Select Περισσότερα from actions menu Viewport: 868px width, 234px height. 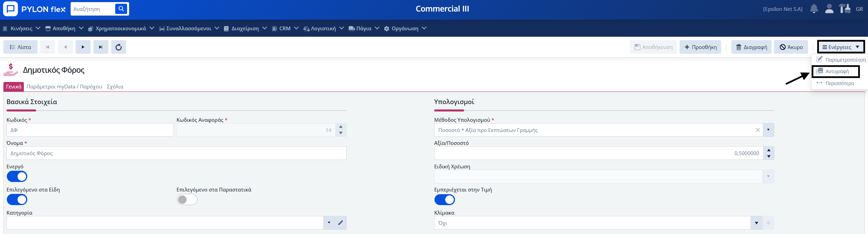[835, 83]
